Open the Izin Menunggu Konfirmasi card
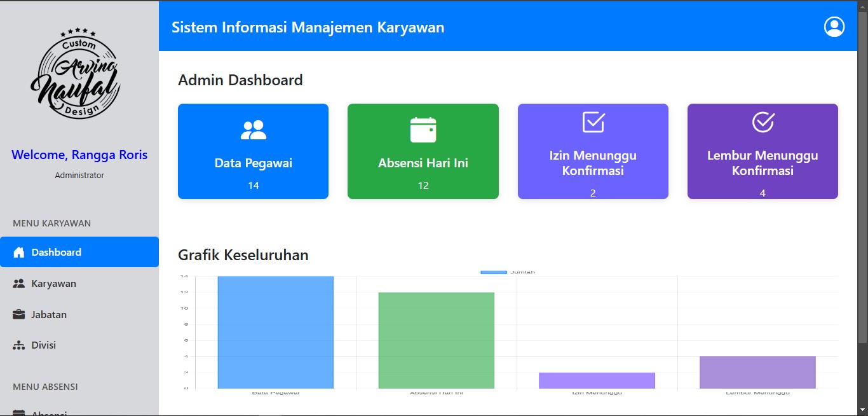 [x=593, y=151]
